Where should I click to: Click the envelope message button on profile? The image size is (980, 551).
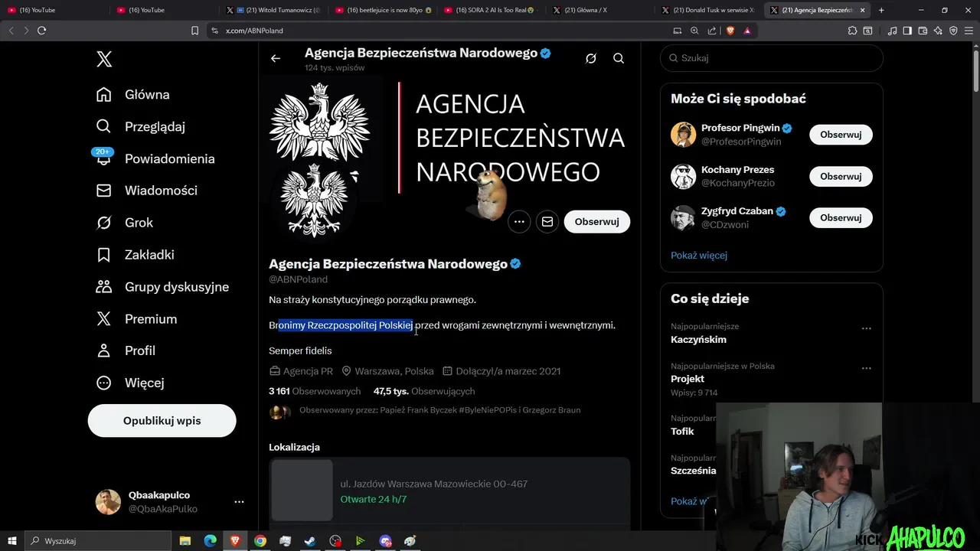click(547, 222)
